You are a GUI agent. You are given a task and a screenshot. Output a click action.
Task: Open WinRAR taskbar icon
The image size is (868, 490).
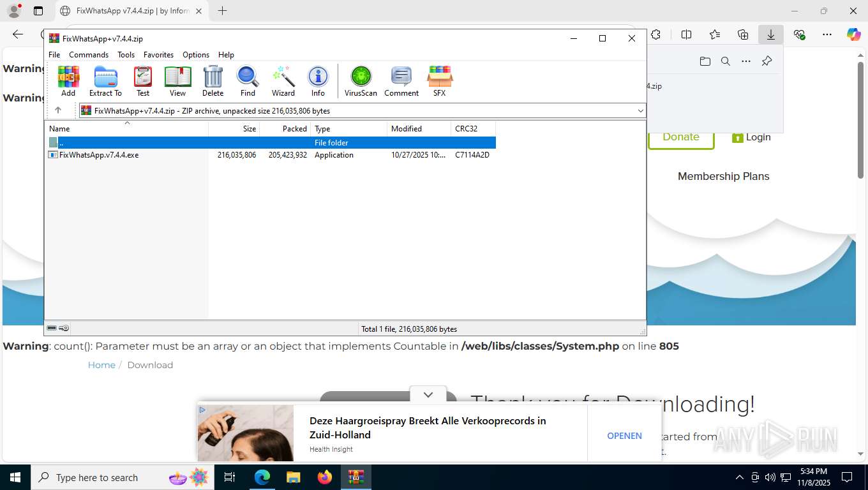point(356,477)
